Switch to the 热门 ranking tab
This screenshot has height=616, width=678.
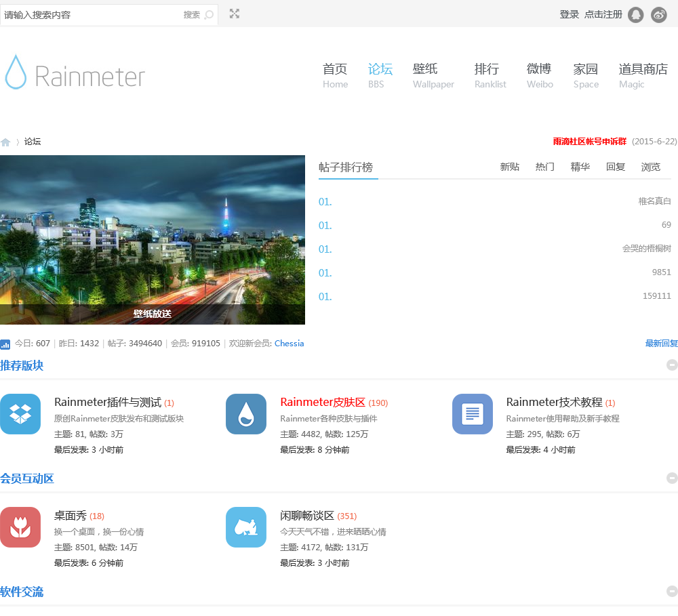click(544, 167)
